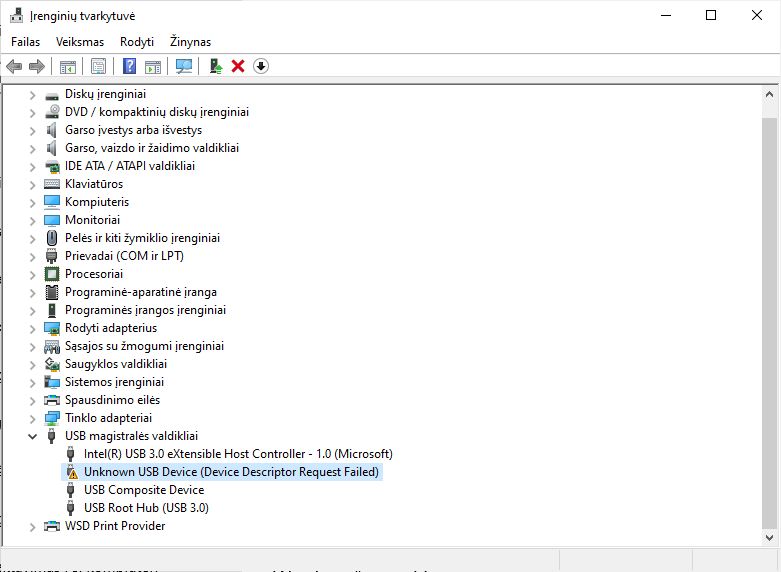The image size is (781, 572).
Task: Expand the WSD Print Provider node
Action: click(33, 526)
